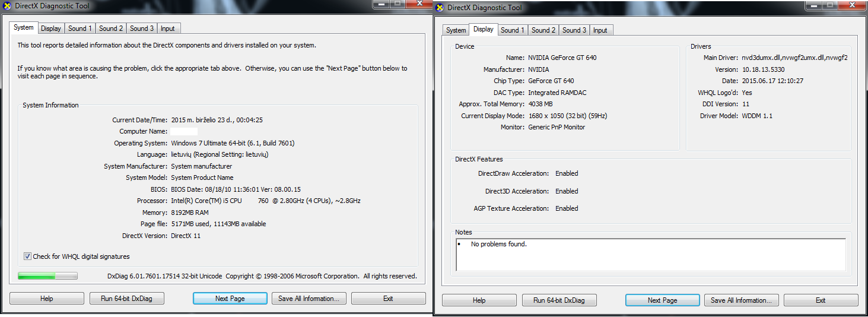Image resolution: width=868 pixels, height=317 pixels.
Task: Click the Notes text box
Action: tap(651, 255)
